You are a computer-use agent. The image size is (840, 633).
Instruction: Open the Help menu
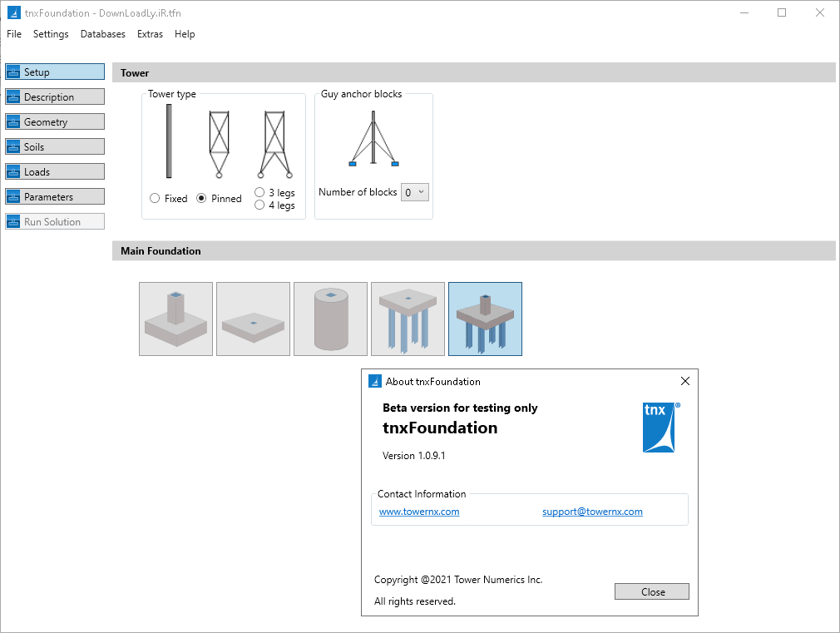(x=185, y=34)
